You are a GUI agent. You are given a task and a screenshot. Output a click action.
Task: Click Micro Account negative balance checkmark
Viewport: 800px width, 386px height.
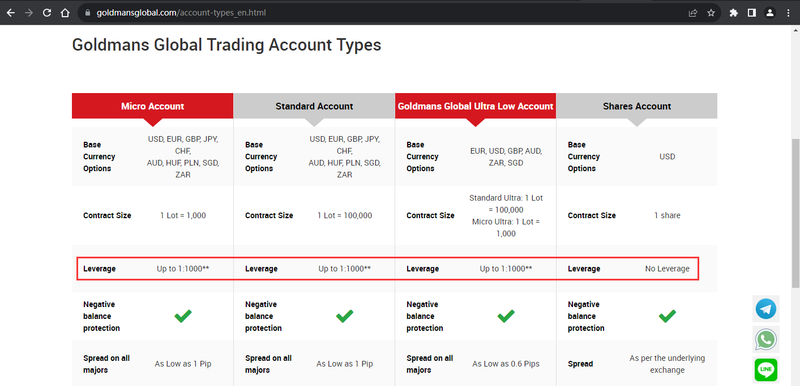coord(183,316)
